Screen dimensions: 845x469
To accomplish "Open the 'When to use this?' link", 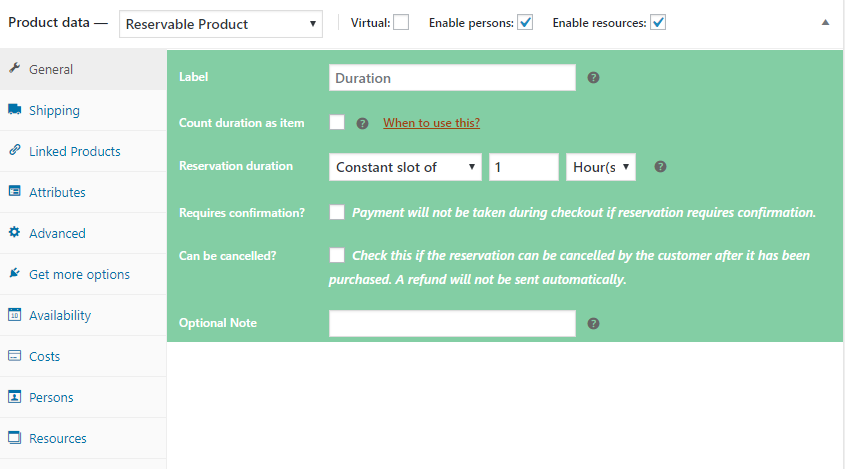I will point(431,123).
